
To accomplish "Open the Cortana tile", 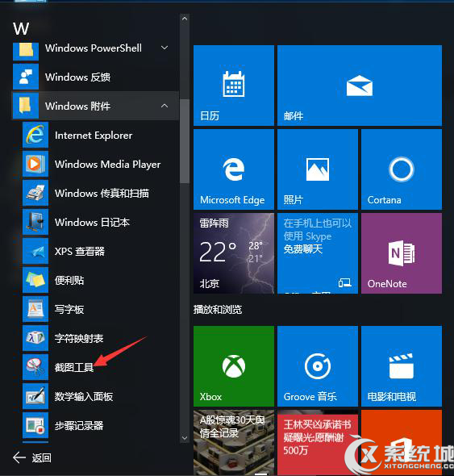I will pos(402,169).
